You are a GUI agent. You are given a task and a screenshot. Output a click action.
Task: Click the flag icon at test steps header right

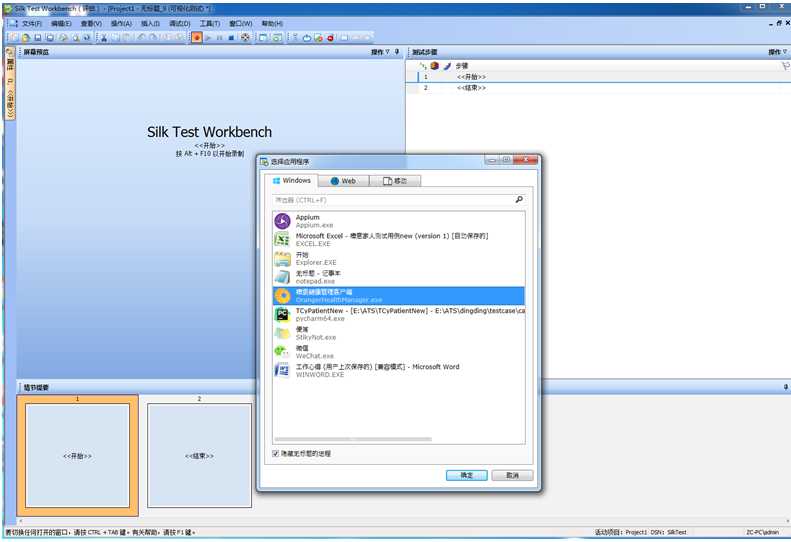[785, 66]
